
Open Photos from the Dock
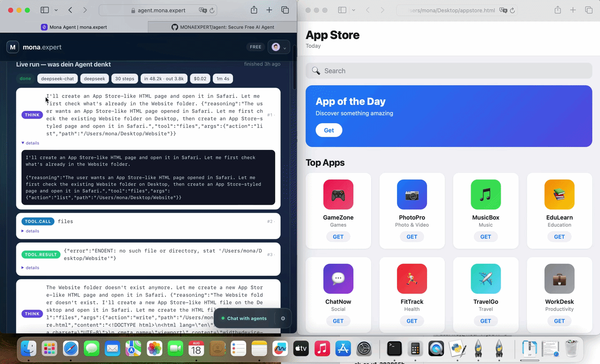(x=154, y=349)
